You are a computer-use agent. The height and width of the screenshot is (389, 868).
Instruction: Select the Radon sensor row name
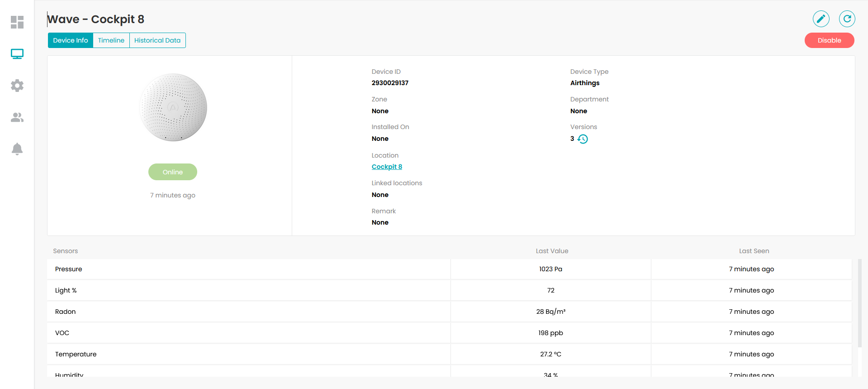click(x=66, y=312)
